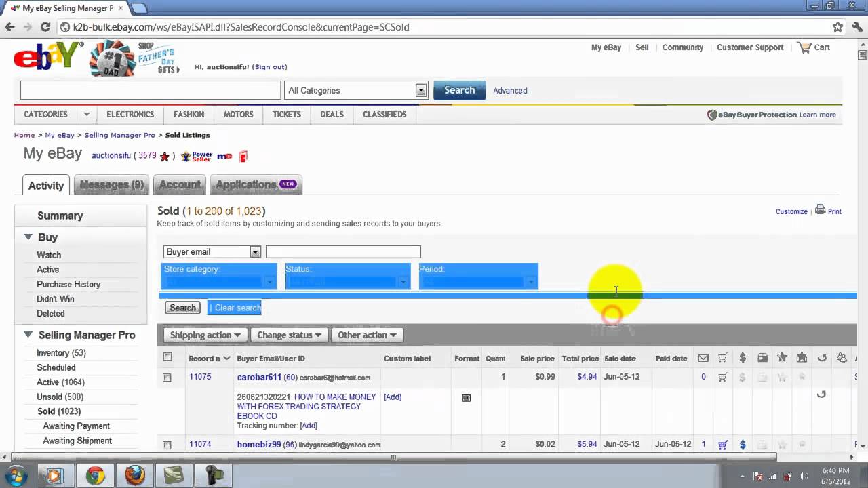Screen dimensions: 868x488
Task: Click the buyer email search text field
Action: 343,252
